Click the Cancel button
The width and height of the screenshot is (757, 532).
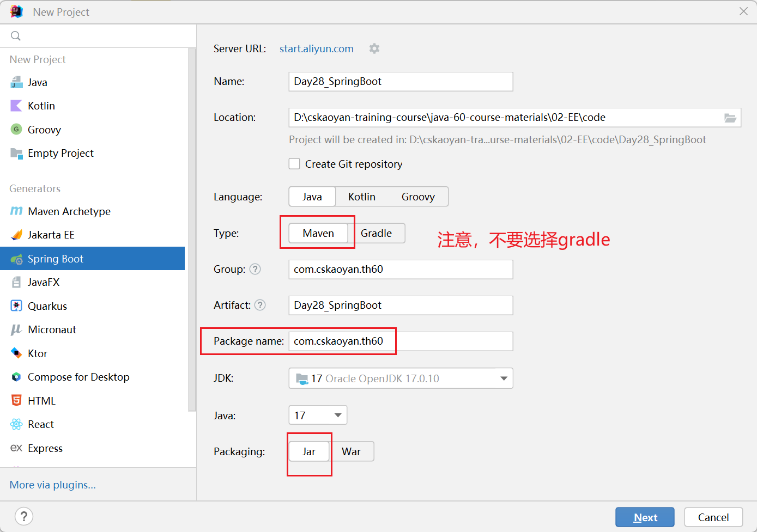(713, 517)
